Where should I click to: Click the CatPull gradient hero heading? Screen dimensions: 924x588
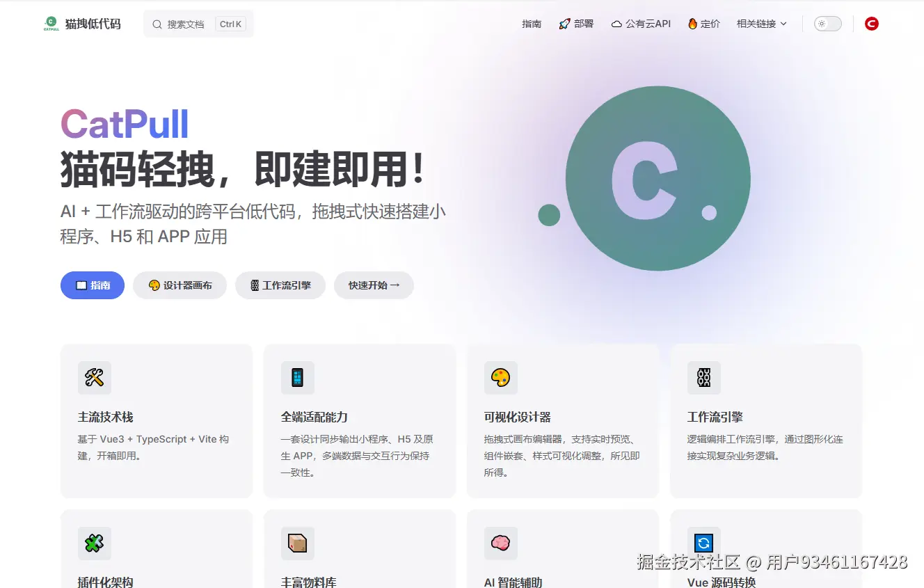tap(125, 125)
